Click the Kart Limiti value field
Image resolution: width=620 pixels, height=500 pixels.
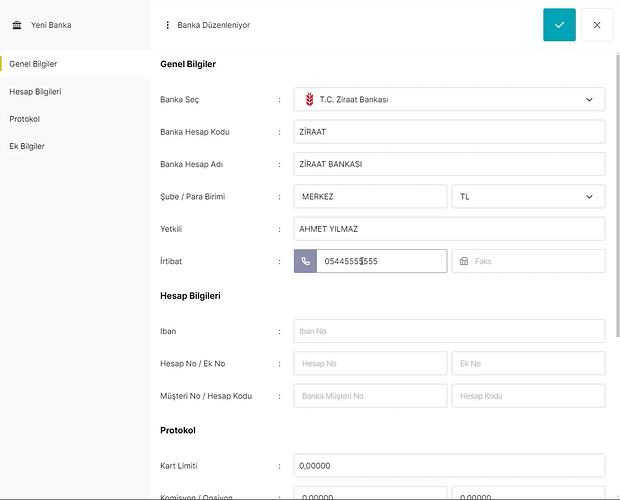coord(449,466)
